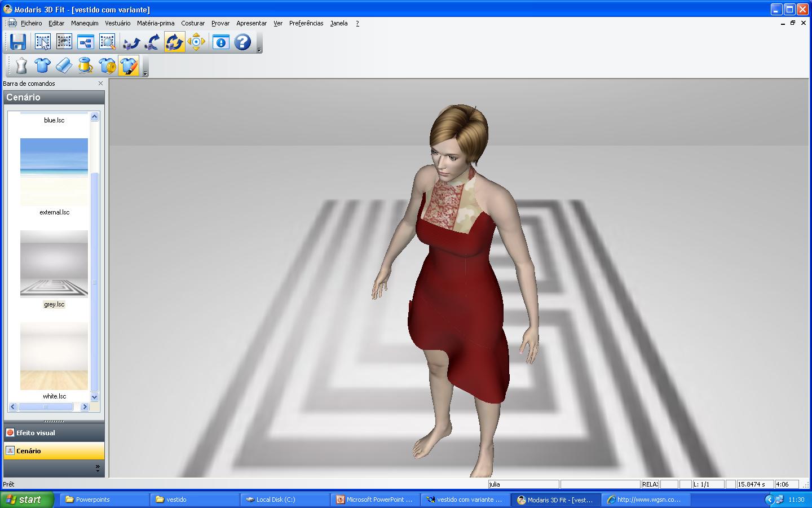Click the blue t-shirt garment icon

click(42, 66)
